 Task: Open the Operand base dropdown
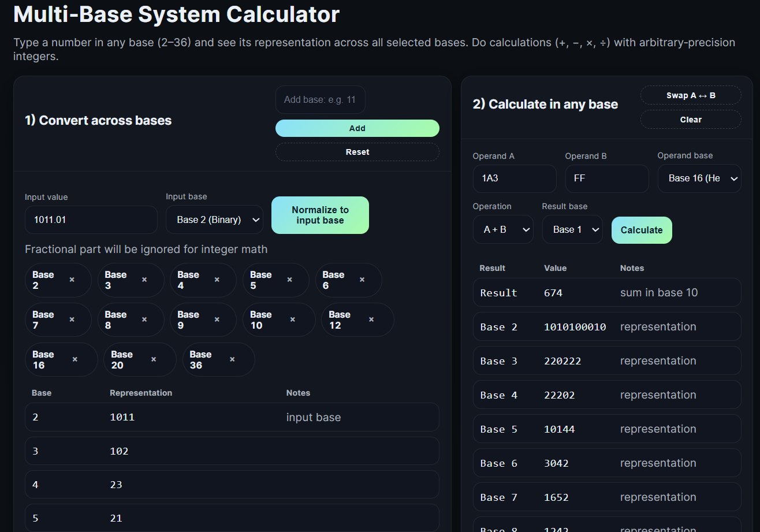click(x=699, y=178)
